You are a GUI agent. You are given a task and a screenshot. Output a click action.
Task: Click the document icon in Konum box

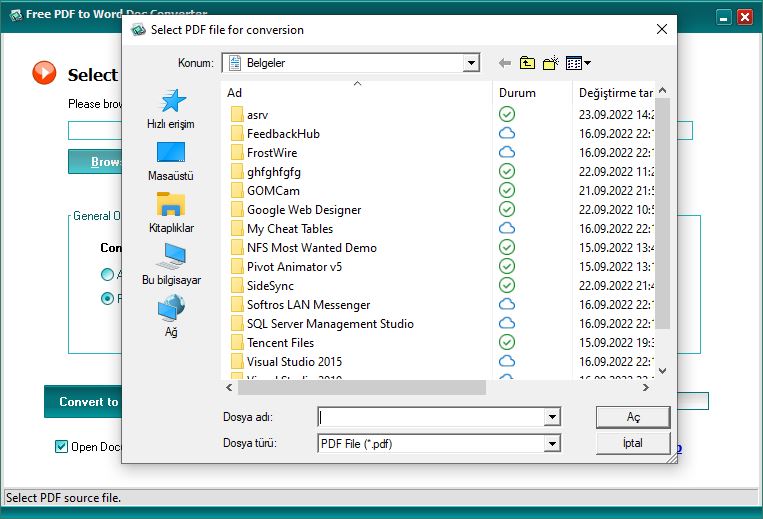click(235, 63)
